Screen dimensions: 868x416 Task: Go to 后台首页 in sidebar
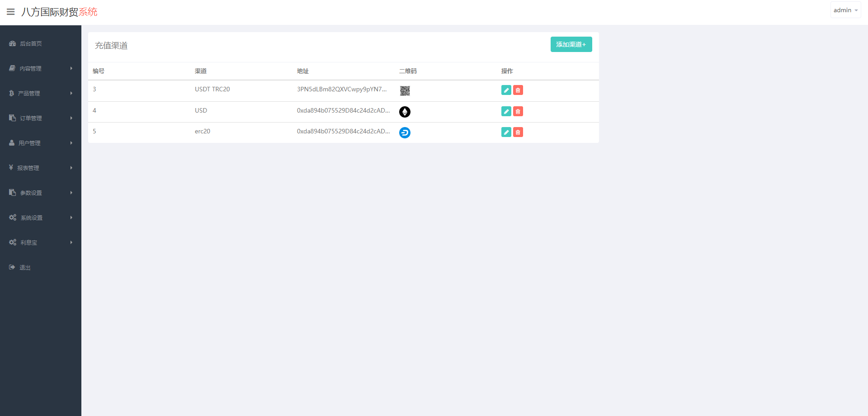(31, 43)
